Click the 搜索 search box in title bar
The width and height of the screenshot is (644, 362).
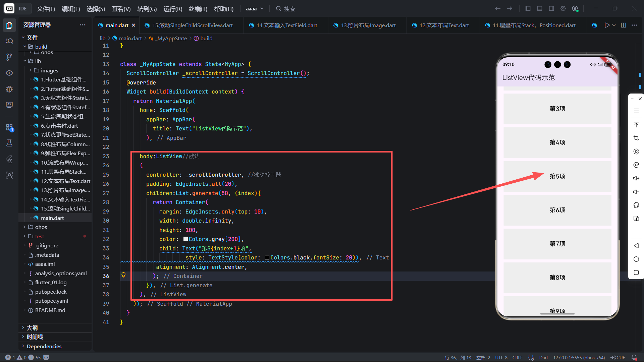(x=289, y=9)
